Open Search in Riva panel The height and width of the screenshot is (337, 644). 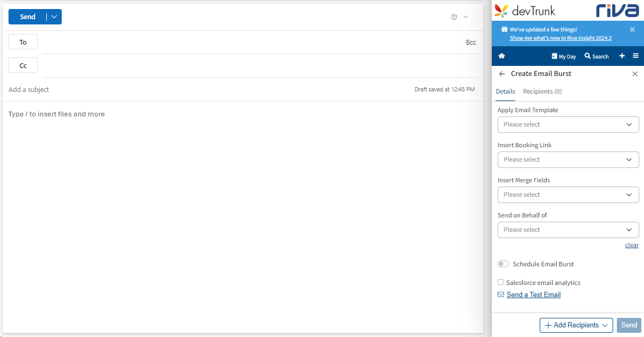596,56
